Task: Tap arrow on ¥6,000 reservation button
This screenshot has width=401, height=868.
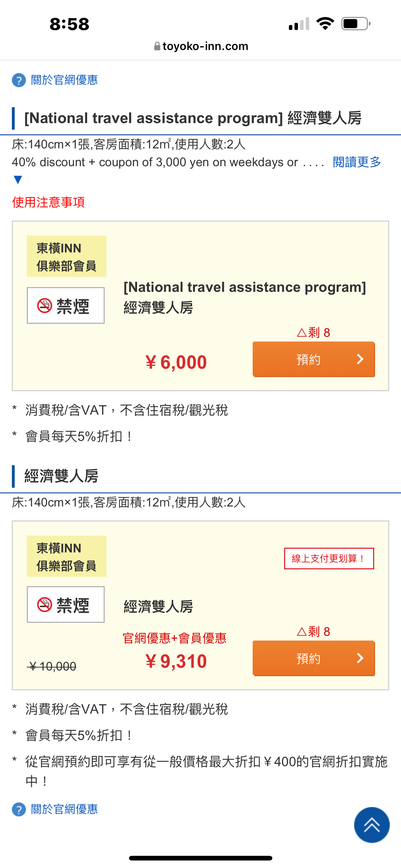Action: [360, 359]
